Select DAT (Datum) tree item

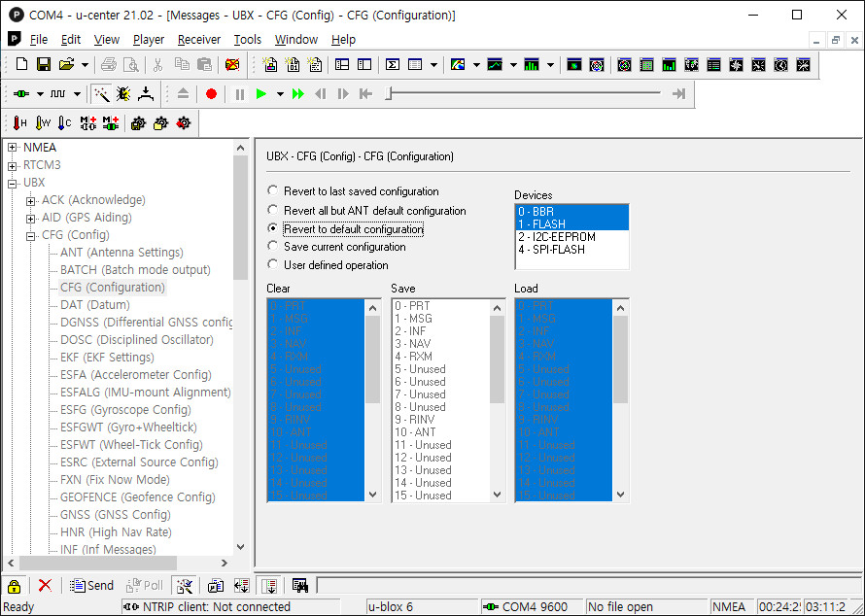(x=95, y=305)
